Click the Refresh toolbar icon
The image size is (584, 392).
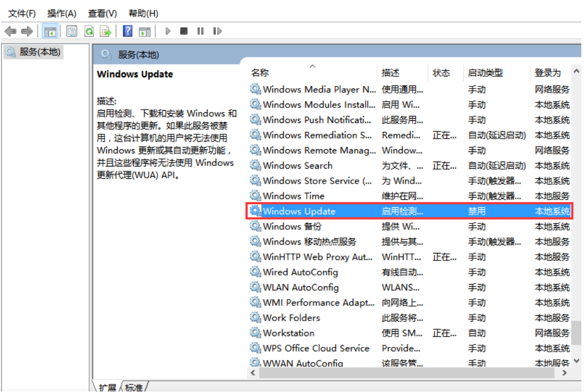(x=89, y=32)
